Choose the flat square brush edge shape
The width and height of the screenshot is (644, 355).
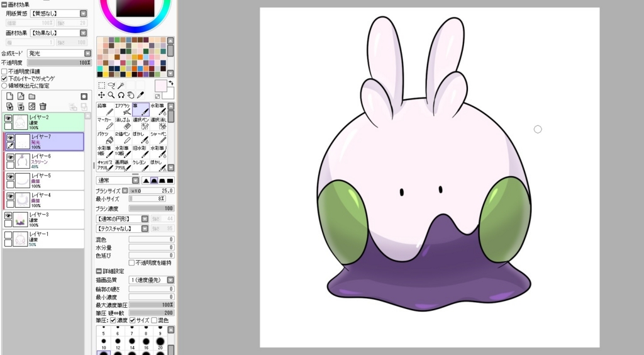pos(170,181)
